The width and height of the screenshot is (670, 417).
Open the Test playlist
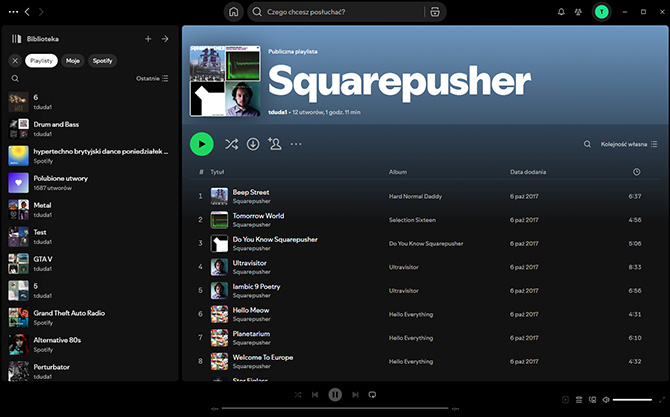[89, 236]
